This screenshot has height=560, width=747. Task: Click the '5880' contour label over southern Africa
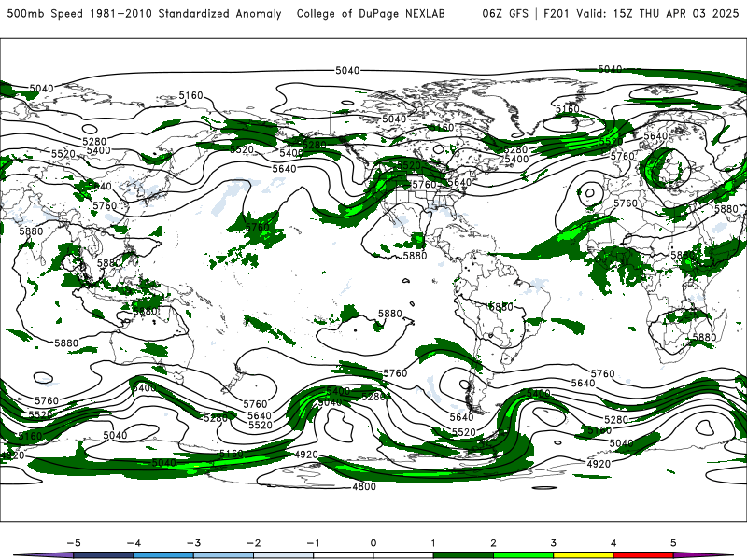(x=704, y=337)
